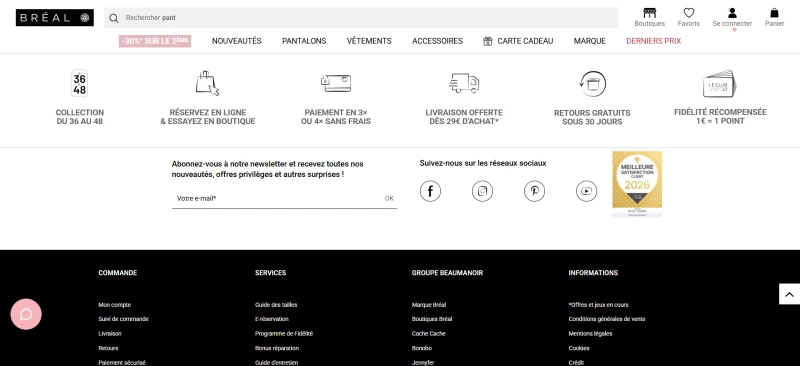Open the E-réservation footer link
The width and height of the screenshot is (800, 366).
point(271,319)
